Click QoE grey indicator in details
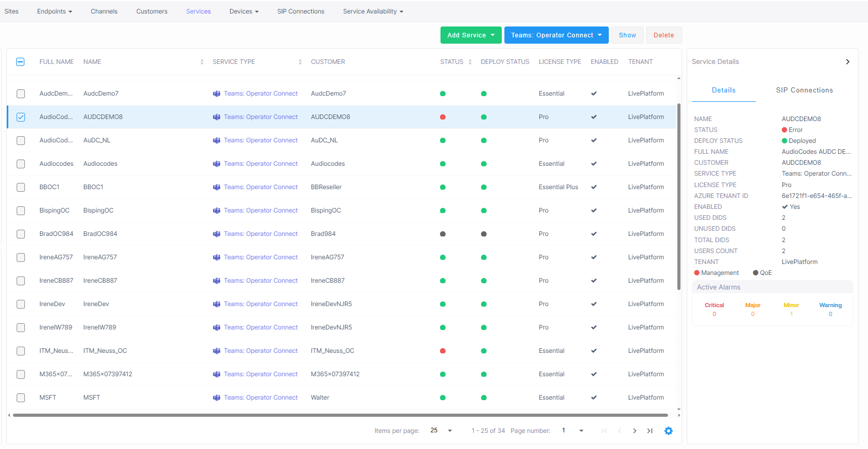The width and height of the screenshot is (868, 449). [x=756, y=273]
